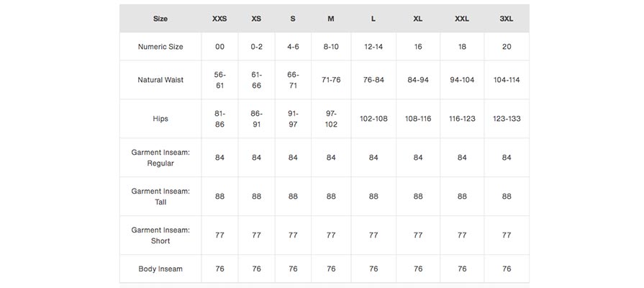
Task: Click the Body Inseam row label
Action: (160, 269)
